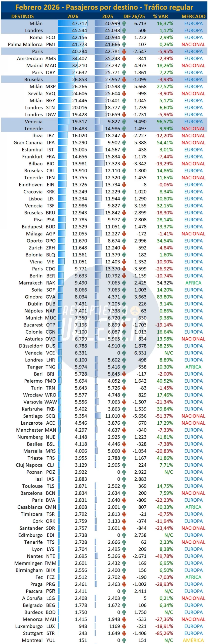The image size is (208, 644).
Task: Click green up arrow next to Madrid MAD
Action: [124, 65]
